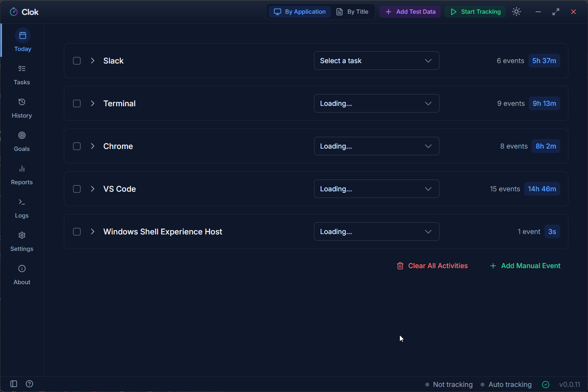Check the Windows Shell Experience Host checkbox
588x392 pixels.
click(77, 232)
